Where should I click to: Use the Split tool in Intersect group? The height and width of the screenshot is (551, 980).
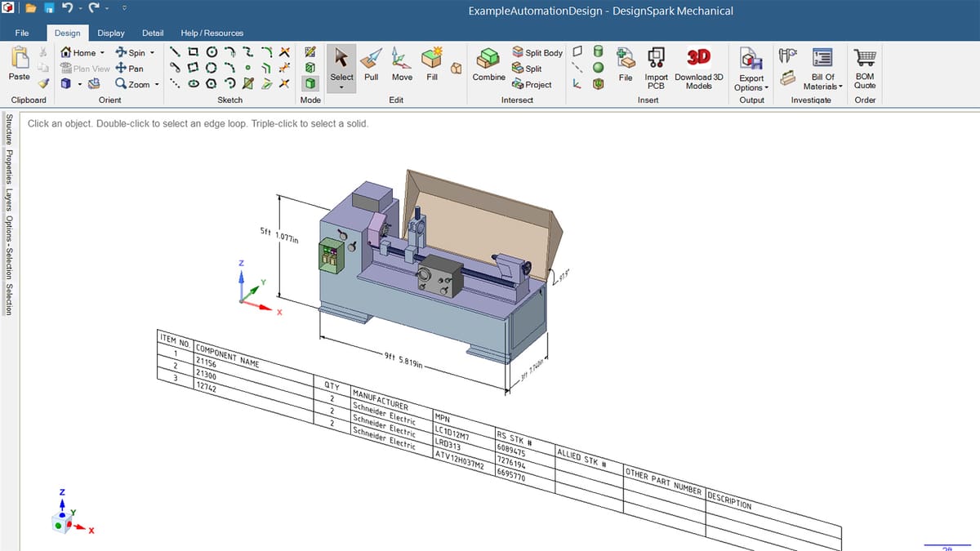[x=527, y=69]
